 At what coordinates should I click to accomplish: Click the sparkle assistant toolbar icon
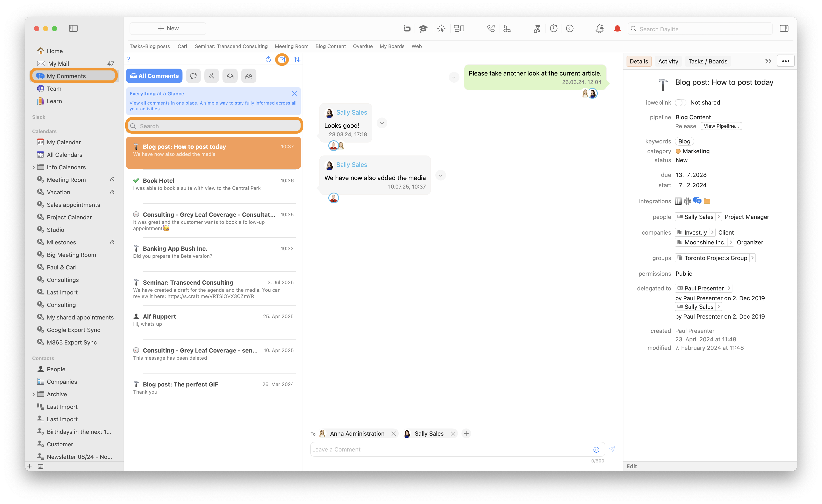(x=441, y=29)
